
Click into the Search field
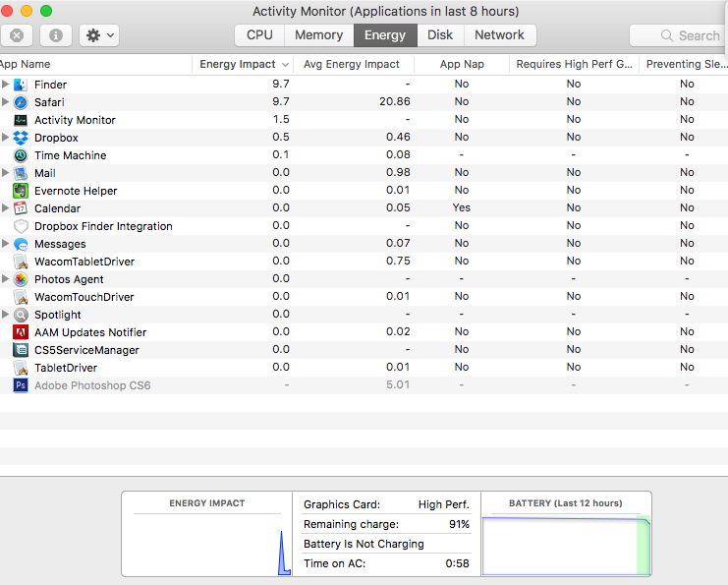tap(679, 35)
